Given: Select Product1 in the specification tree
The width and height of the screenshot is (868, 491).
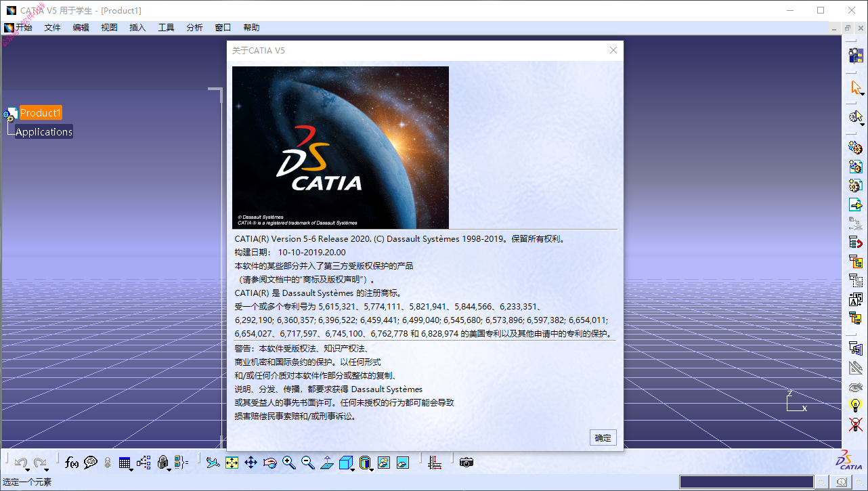Looking at the screenshot, I should click(x=41, y=113).
